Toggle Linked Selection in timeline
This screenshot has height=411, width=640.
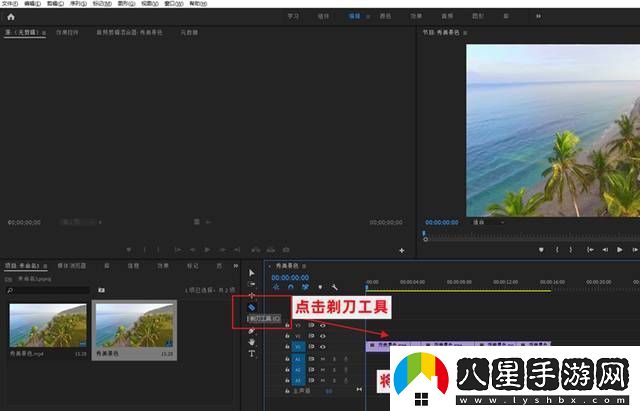(x=305, y=287)
